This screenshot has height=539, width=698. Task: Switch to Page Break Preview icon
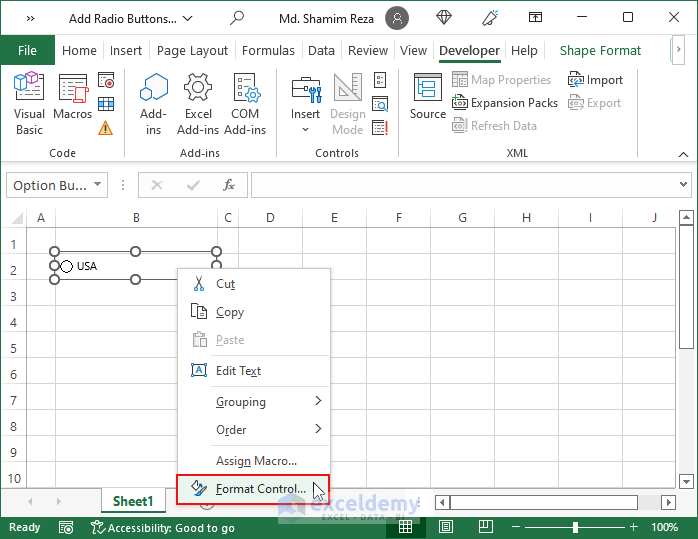(x=486, y=527)
